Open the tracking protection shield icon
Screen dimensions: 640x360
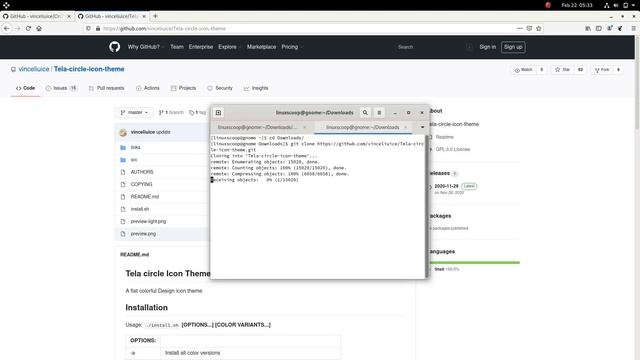(88, 28)
